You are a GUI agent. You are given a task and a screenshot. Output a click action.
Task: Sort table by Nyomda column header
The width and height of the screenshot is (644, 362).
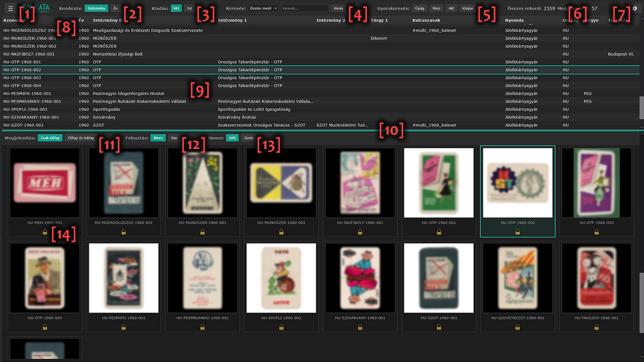[514, 20]
